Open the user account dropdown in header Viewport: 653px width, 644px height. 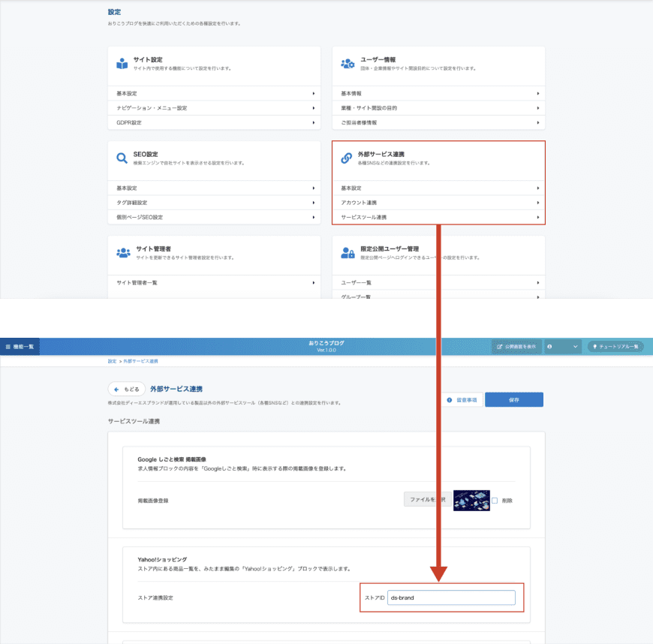pos(563,347)
